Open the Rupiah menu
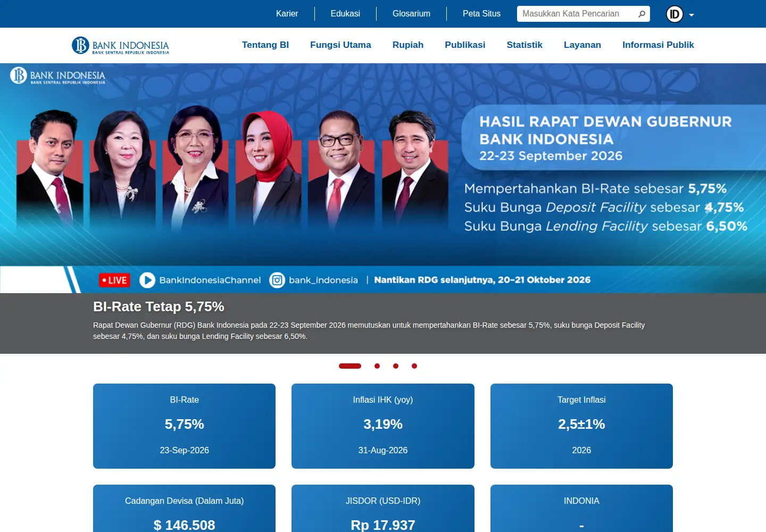Screen dimensions: 766x532 pos(408,45)
